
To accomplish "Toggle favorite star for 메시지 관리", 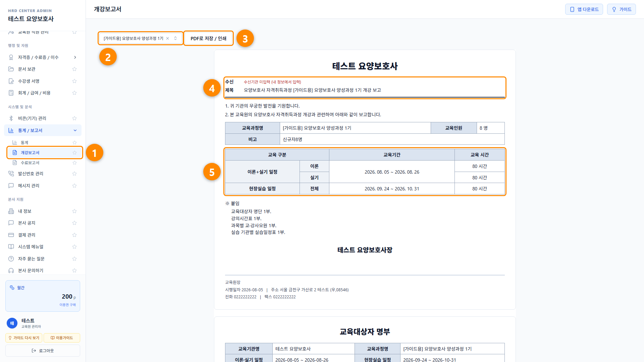I will 74,186.
